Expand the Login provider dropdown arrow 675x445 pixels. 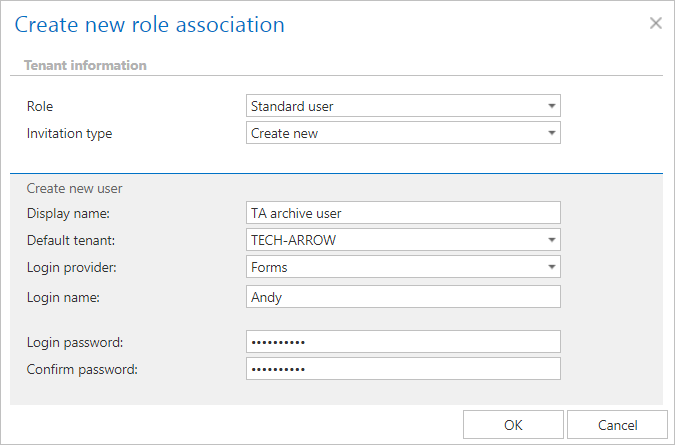(551, 267)
